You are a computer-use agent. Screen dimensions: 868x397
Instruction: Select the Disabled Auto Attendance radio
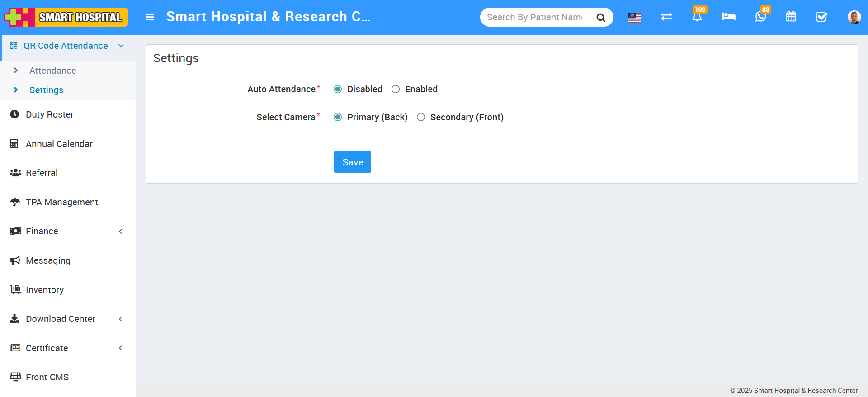(x=338, y=89)
